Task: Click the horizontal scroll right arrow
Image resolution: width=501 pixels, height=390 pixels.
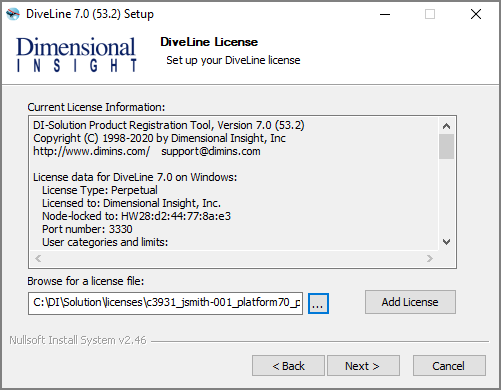Action: 430,258
